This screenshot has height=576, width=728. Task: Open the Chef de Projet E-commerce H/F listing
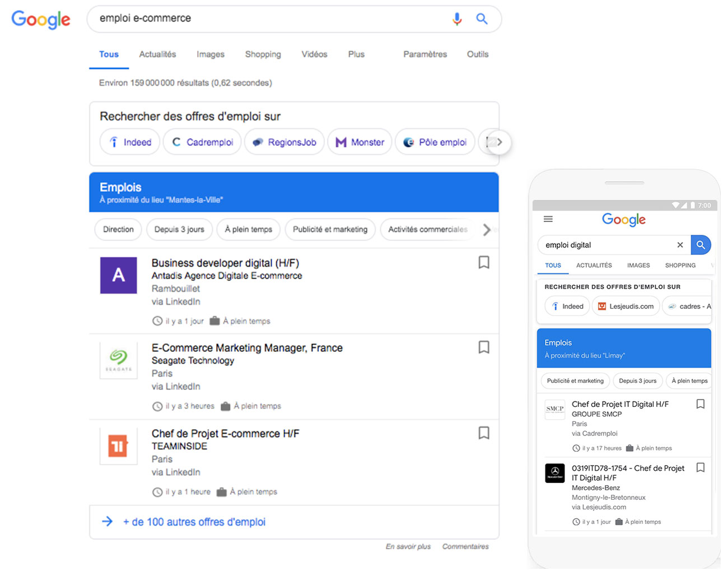click(x=225, y=434)
